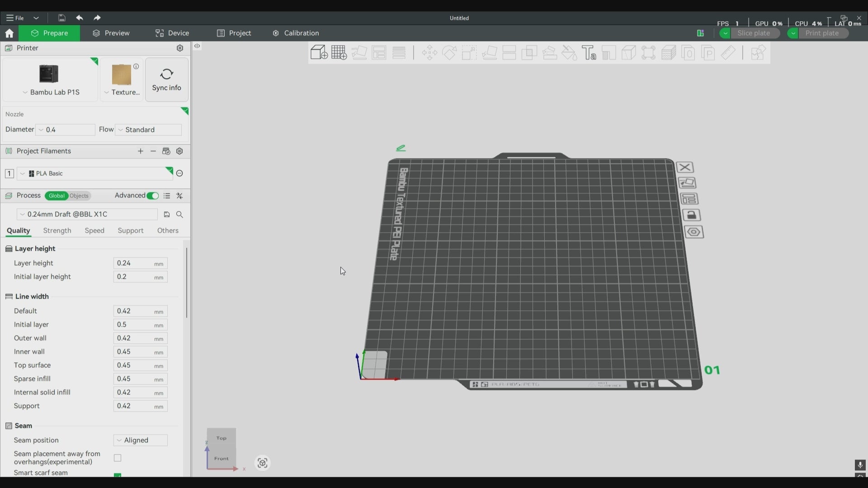The width and height of the screenshot is (868, 488).
Task: Toggle the Advanced mode switch
Action: [x=153, y=196]
